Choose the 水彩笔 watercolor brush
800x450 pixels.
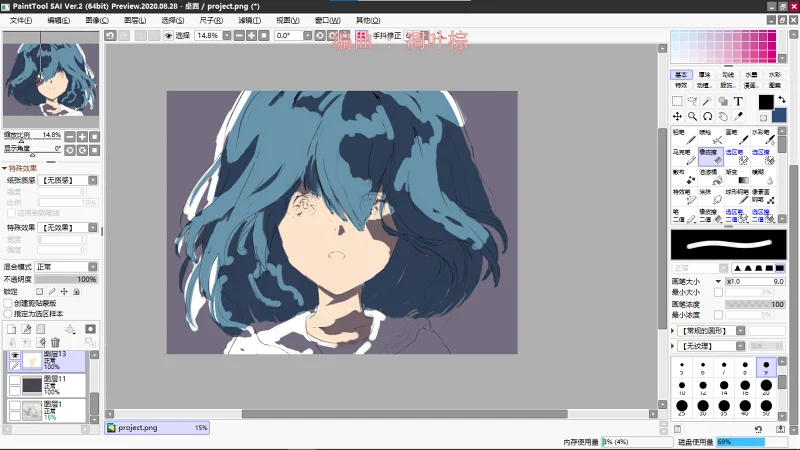pos(764,136)
